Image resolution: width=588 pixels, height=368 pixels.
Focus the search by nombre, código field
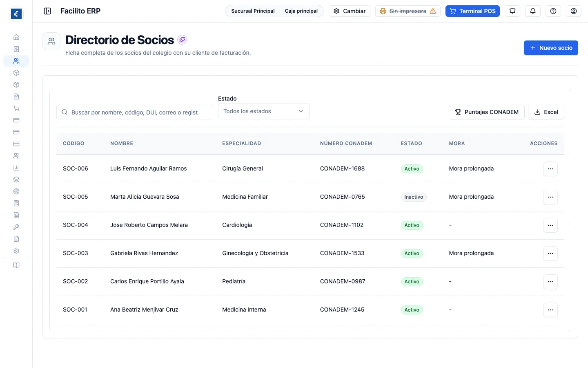click(135, 112)
